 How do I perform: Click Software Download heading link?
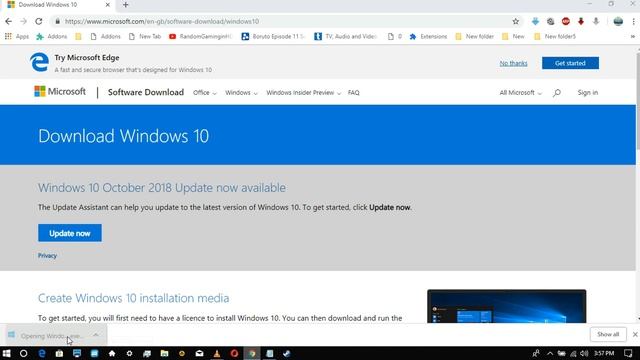point(146,92)
